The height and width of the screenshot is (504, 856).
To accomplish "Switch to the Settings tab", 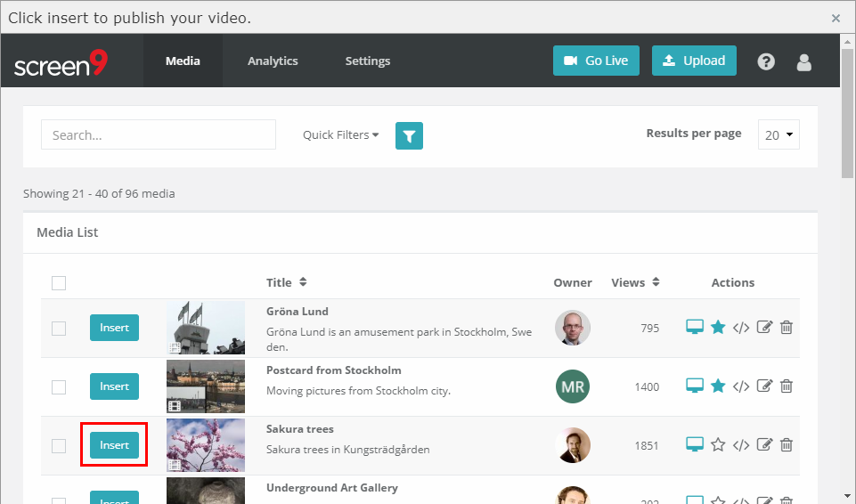I will pyautogui.click(x=367, y=61).
